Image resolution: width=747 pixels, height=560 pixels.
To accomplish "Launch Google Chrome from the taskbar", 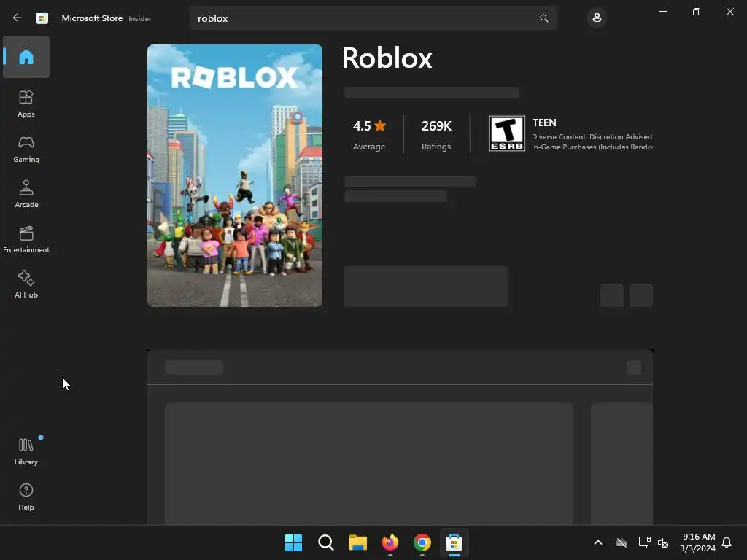I will coord(422,542).
